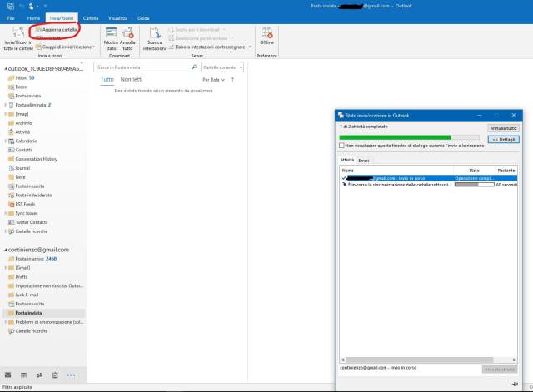Click the Annulla tutto dialog button
This screenshot has height=392, width=533.
[x=503, y=128]
